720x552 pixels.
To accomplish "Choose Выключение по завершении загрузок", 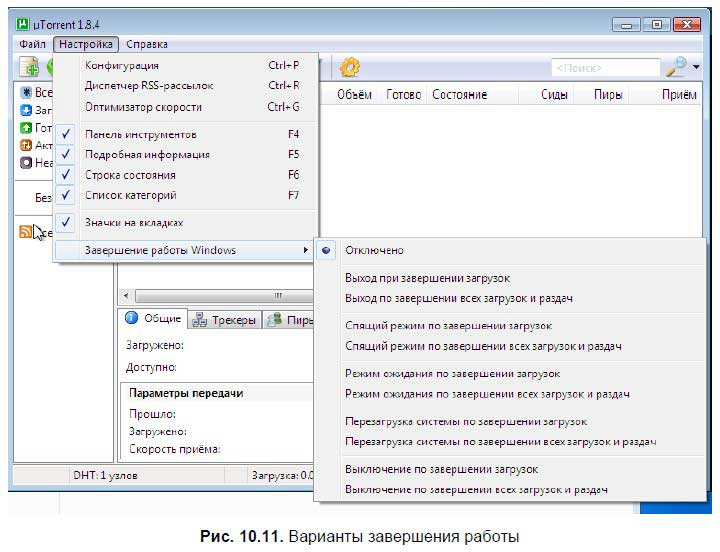I will pyautogui.click(x=441, y=469).
